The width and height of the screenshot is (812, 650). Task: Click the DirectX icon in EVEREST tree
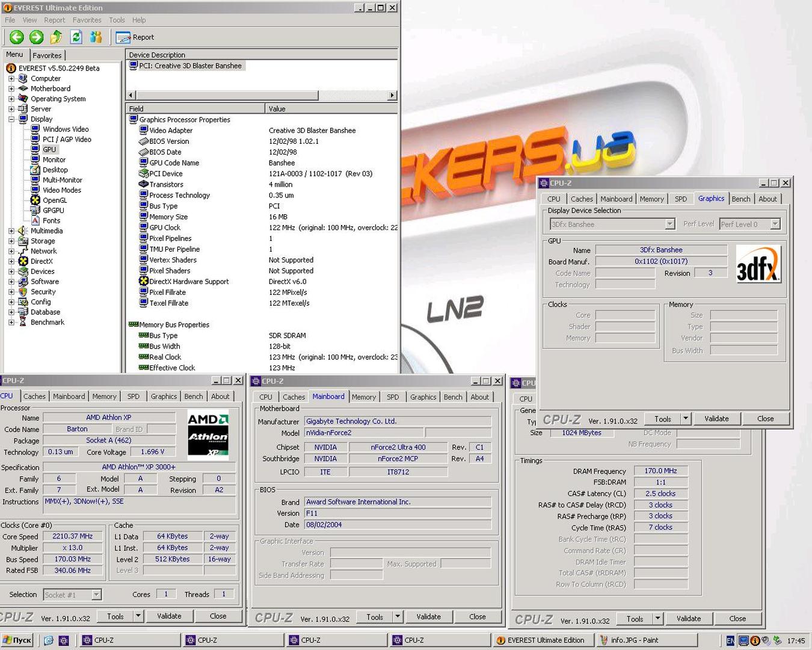[x=23, y=261]
